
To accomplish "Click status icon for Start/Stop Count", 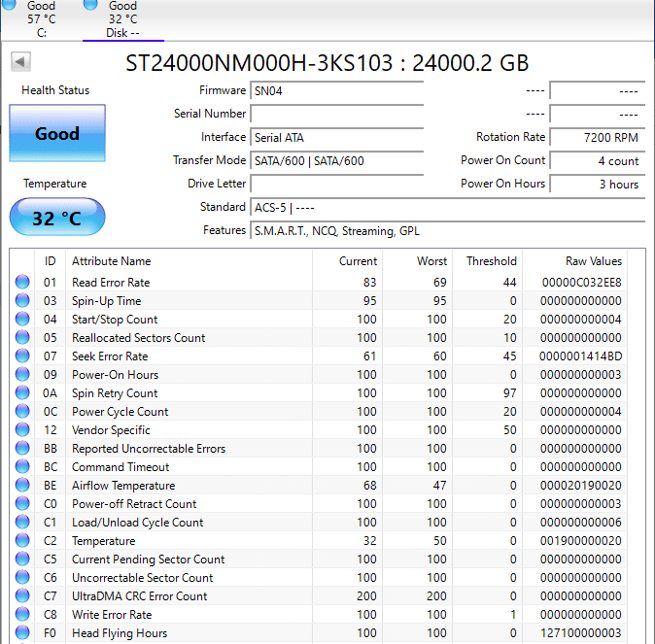I will click(x=22, y=319).
